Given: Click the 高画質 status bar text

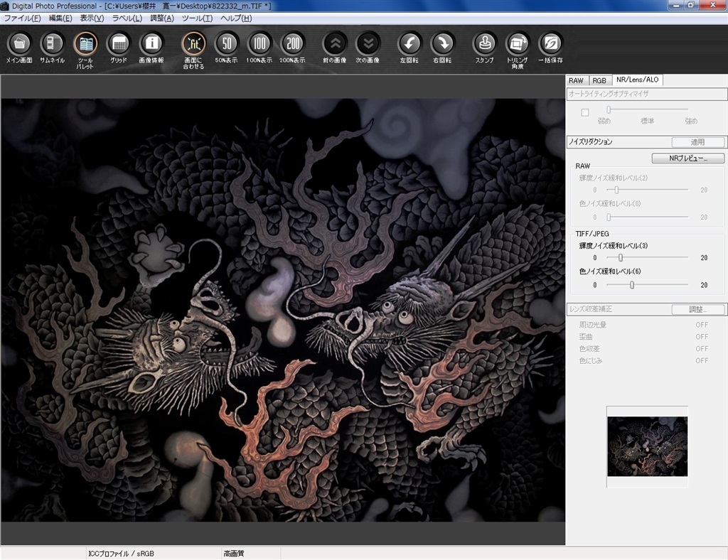Looking at the screenshot, I should 233,554.
